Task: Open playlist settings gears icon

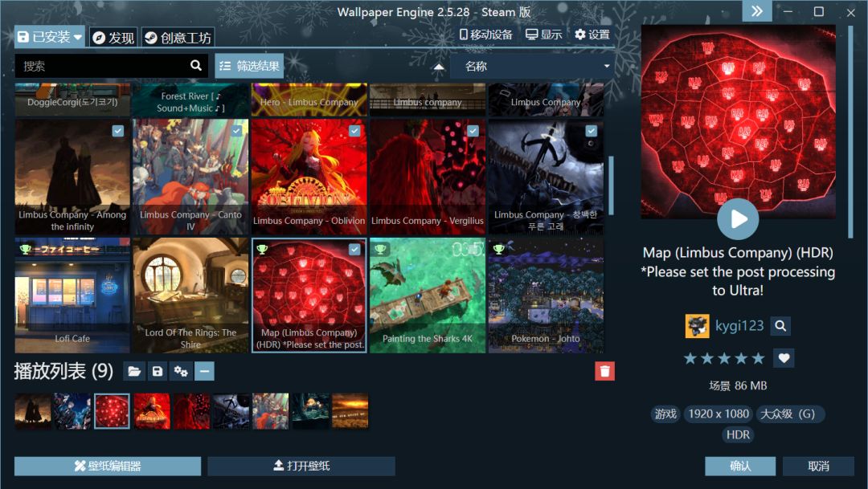Action: [181, 371]
